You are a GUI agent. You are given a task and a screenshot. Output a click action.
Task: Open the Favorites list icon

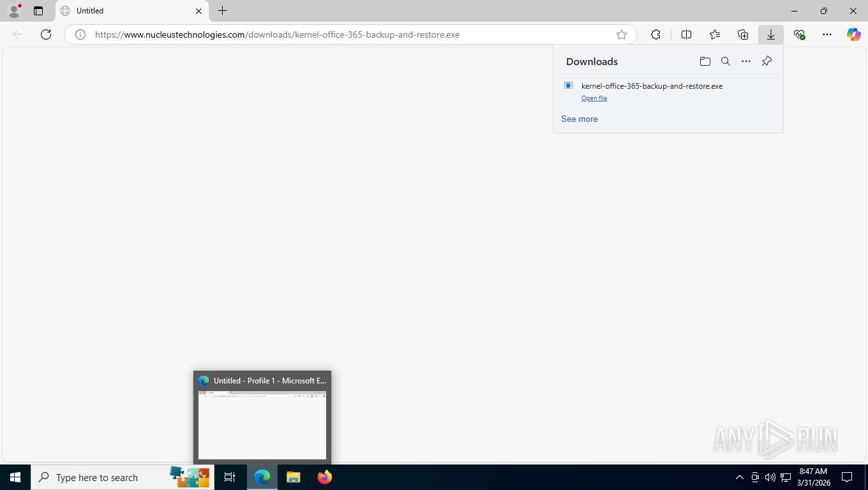[x=715, y=34]
